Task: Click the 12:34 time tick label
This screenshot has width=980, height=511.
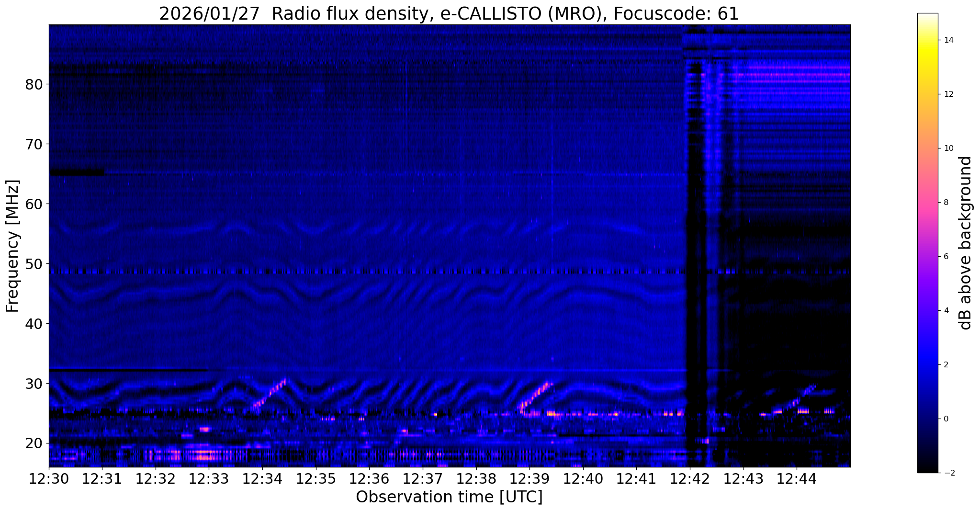Action: [262, 478]
